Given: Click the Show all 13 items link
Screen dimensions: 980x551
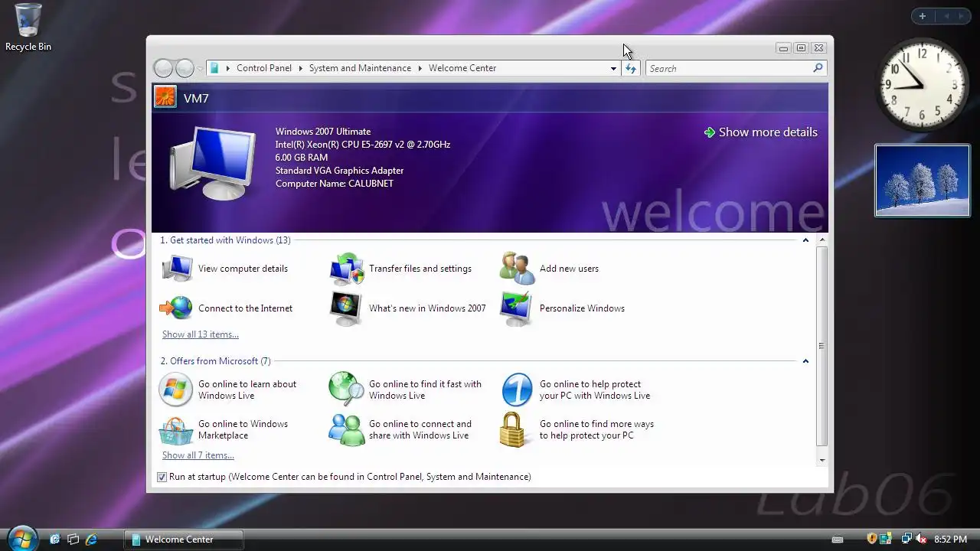Looking at the screenshot, I should point(201,334).
